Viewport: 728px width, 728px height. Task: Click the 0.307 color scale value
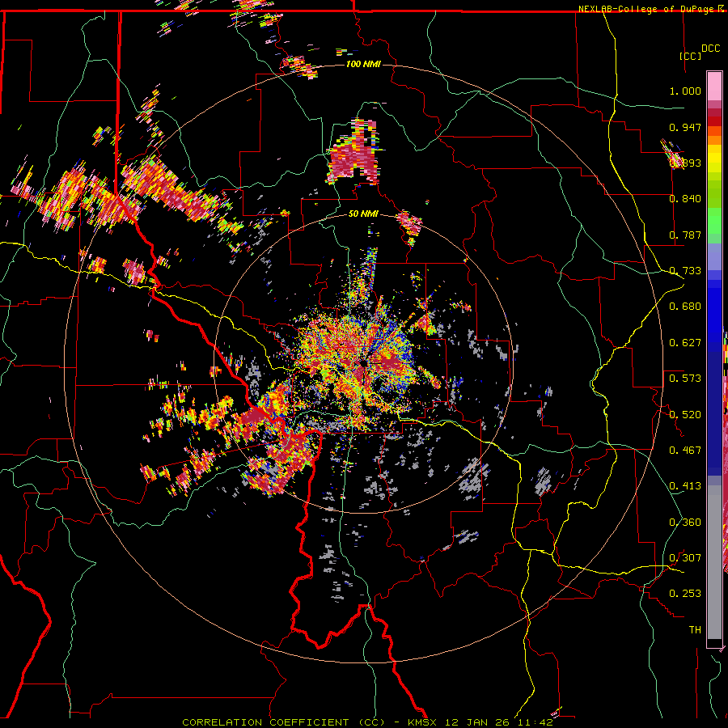[x=685, y=558]
